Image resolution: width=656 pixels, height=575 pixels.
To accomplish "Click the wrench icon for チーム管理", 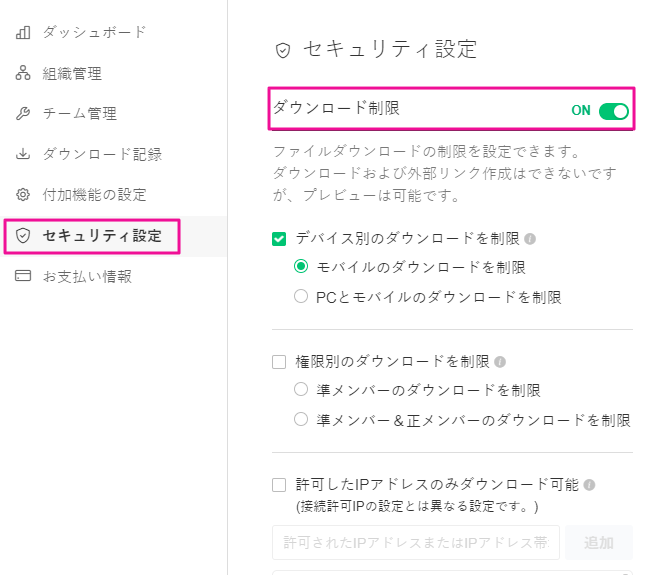I will click(x=23, y=113).
